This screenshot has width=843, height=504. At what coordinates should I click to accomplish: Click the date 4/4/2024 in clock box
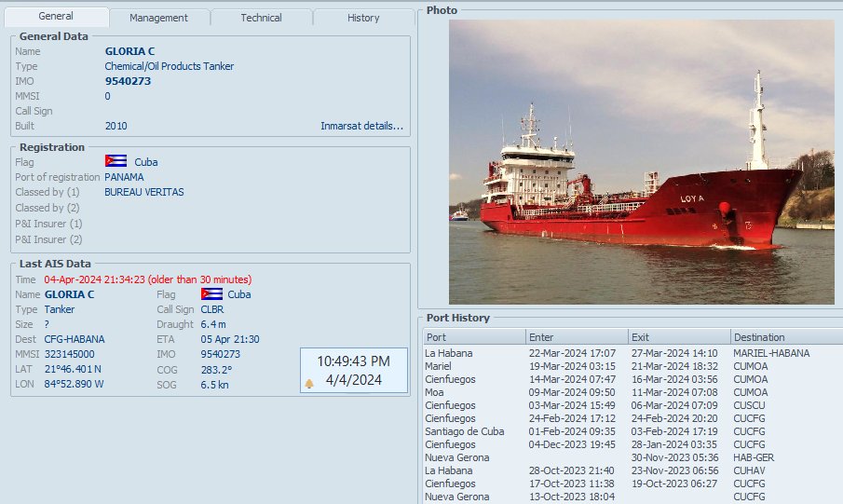(354, 380)
